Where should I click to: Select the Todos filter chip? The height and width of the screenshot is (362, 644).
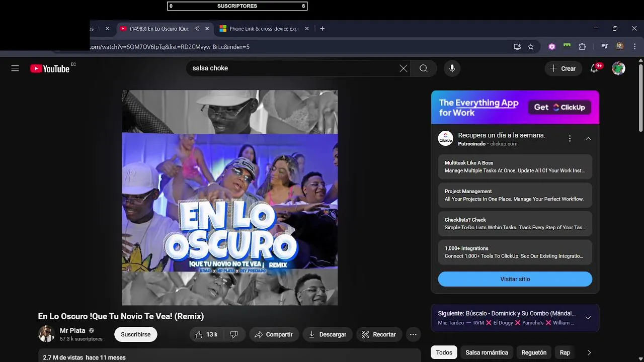point(444,352)
